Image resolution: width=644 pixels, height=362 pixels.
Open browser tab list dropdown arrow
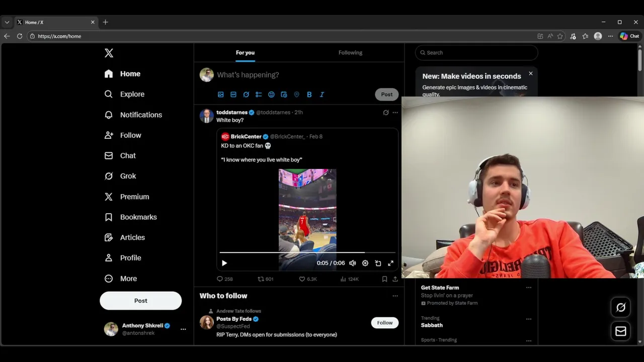tap(7, 22)
